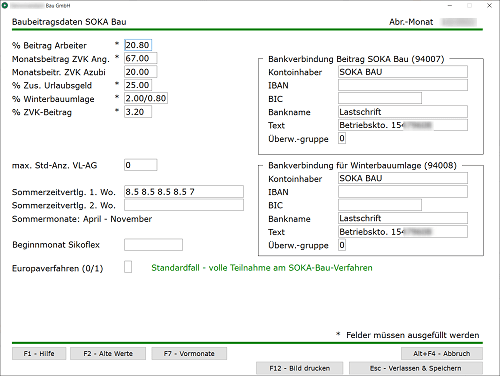Edit the Monatsbeitrag ZVK Ang. value
Screen dimensions: 500x376
(x=141, y=58)
